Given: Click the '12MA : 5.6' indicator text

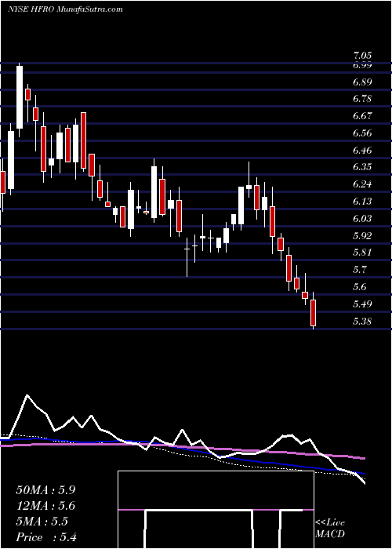Looking at the screenshot, I should (x=45, y=506).
